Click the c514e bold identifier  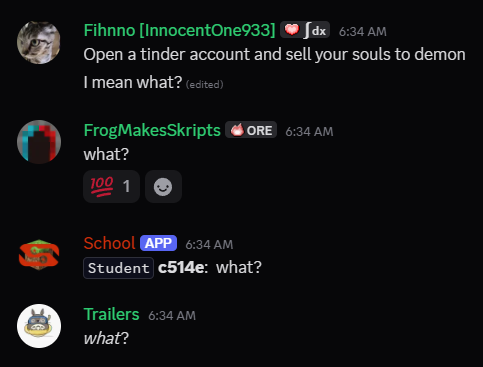tap(183, 267)
